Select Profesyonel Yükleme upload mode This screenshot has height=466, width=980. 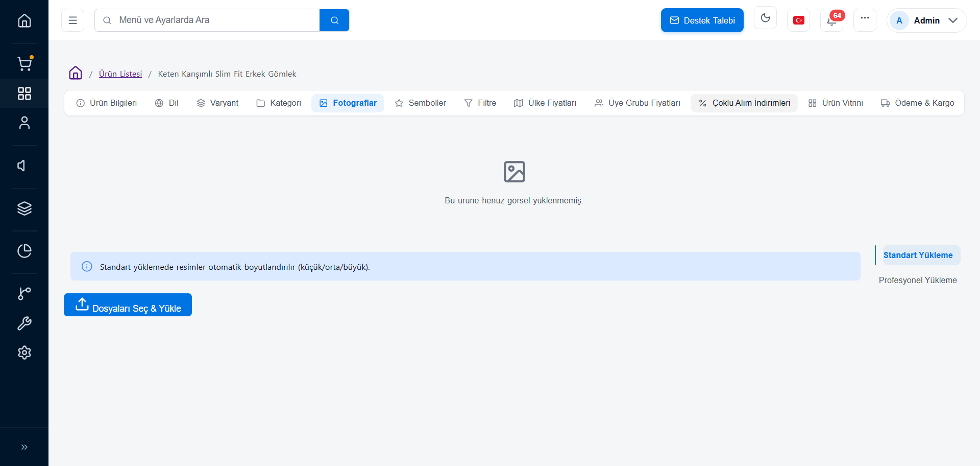[918, 281]
